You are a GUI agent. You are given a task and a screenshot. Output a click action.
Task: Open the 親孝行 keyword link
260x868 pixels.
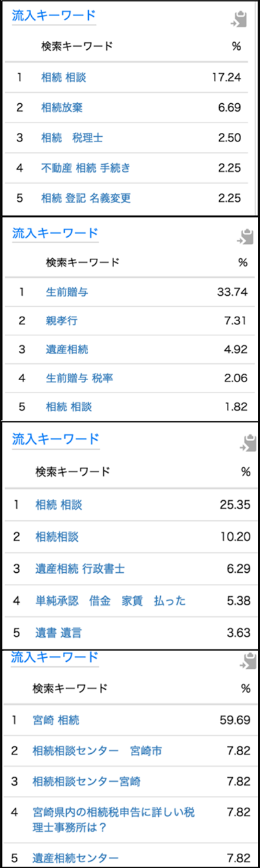coord(62,320)
